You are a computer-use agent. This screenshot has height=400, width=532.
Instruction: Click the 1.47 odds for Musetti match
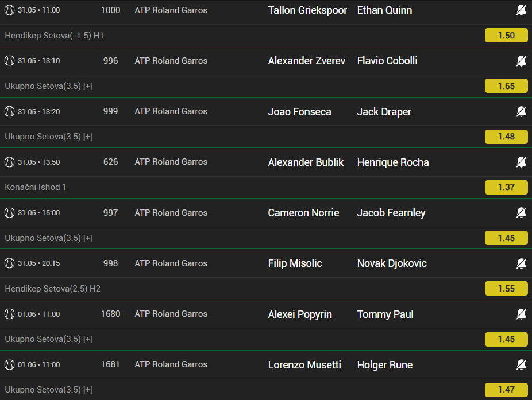tap(506, 390)
